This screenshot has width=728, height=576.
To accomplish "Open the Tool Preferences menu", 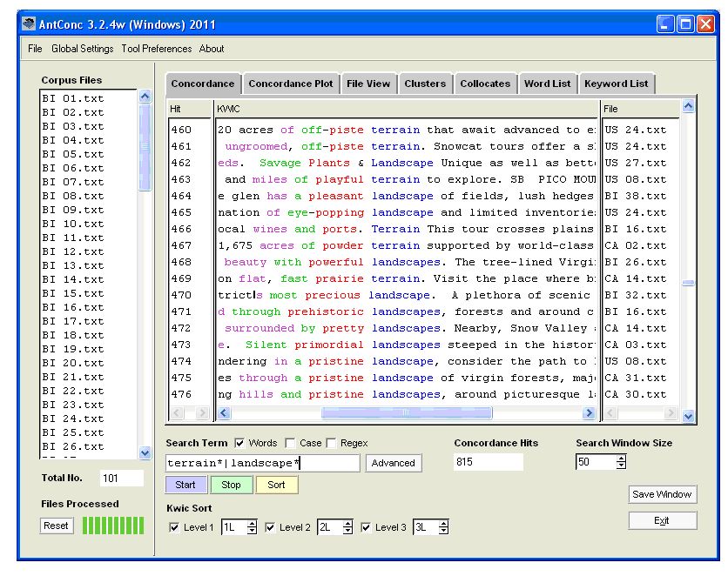I will click(x=157, y=49).
